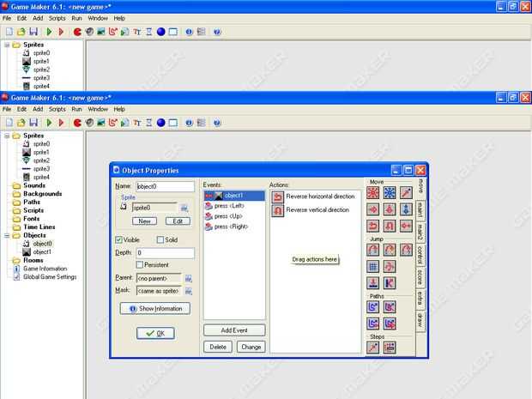
Task: Choose Reverse Vertical icon in Move palette
Action: click(x=390, y=226)
